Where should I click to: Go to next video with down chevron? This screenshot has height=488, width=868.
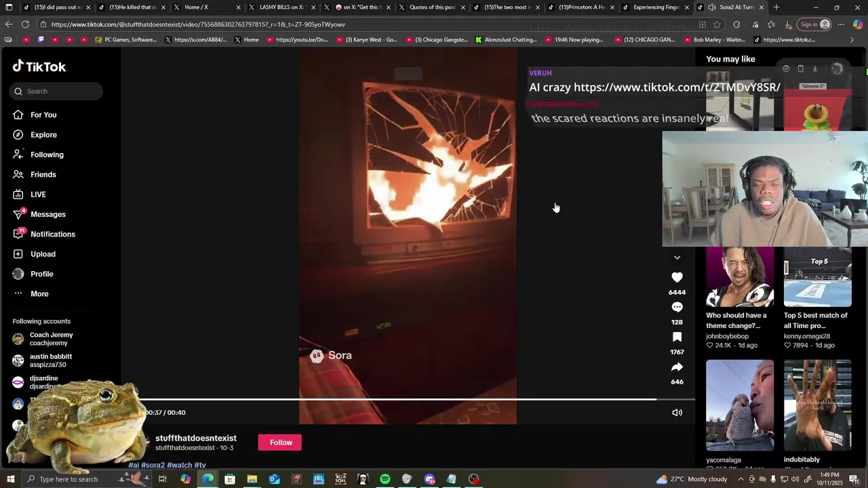677,258
